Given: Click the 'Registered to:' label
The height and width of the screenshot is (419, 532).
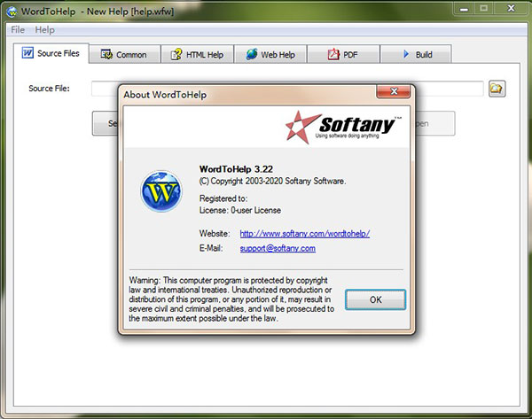Looking at the screenshot, I should tap(223, 198).
